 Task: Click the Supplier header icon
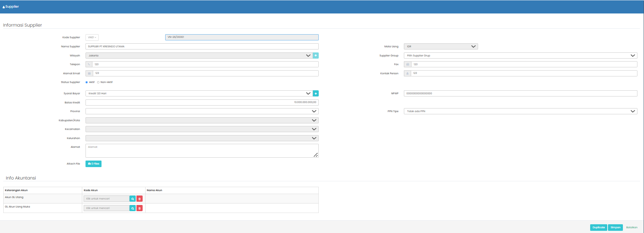4,7
